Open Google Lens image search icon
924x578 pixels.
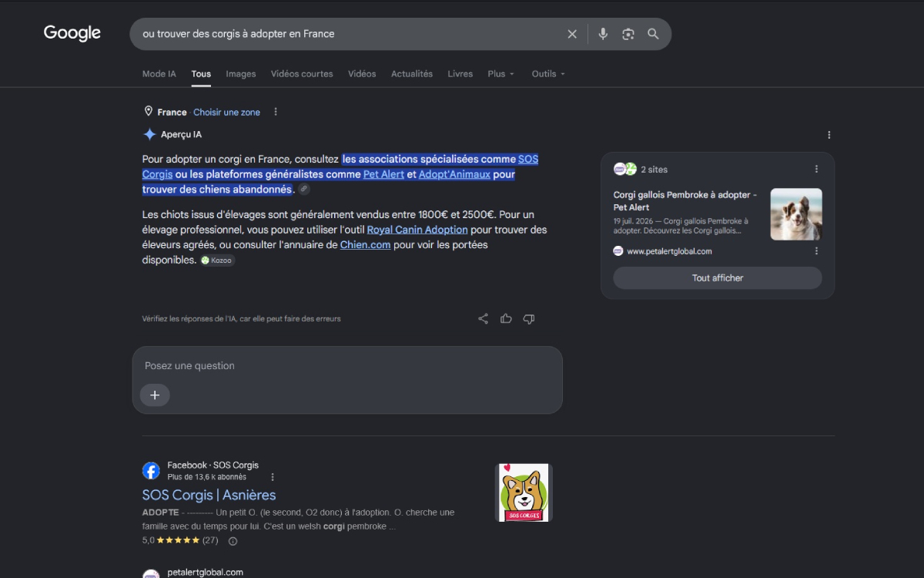click(628, 34)
